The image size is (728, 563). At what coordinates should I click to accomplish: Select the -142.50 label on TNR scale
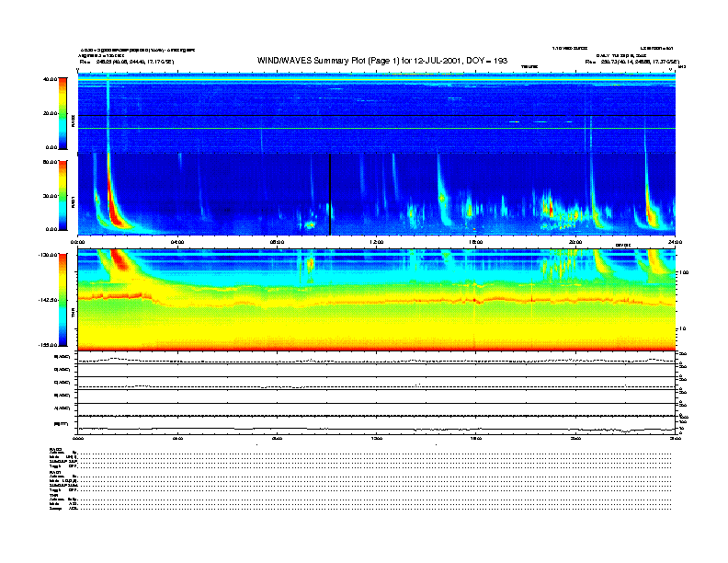click(48, 300)
